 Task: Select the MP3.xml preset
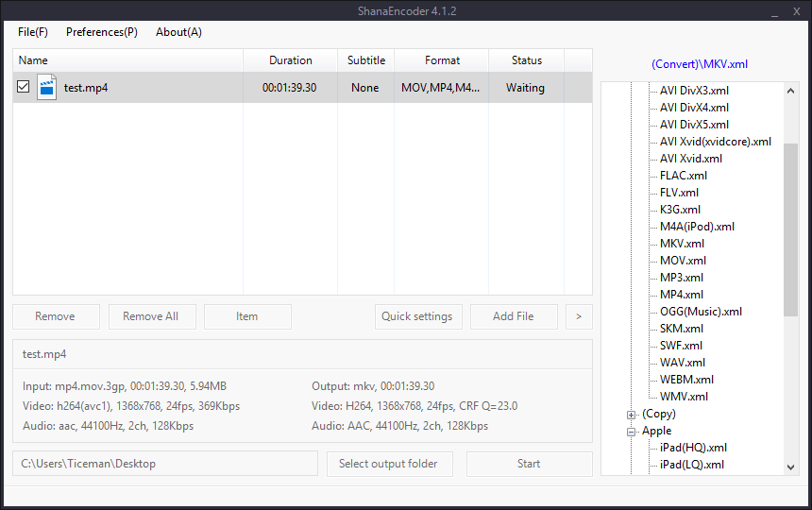(682, 278)
